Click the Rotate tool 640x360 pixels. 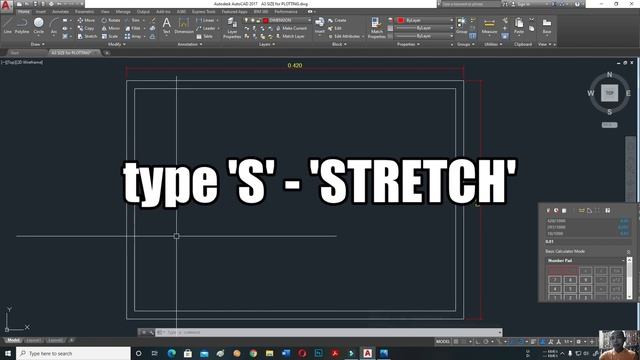point(111,20)
